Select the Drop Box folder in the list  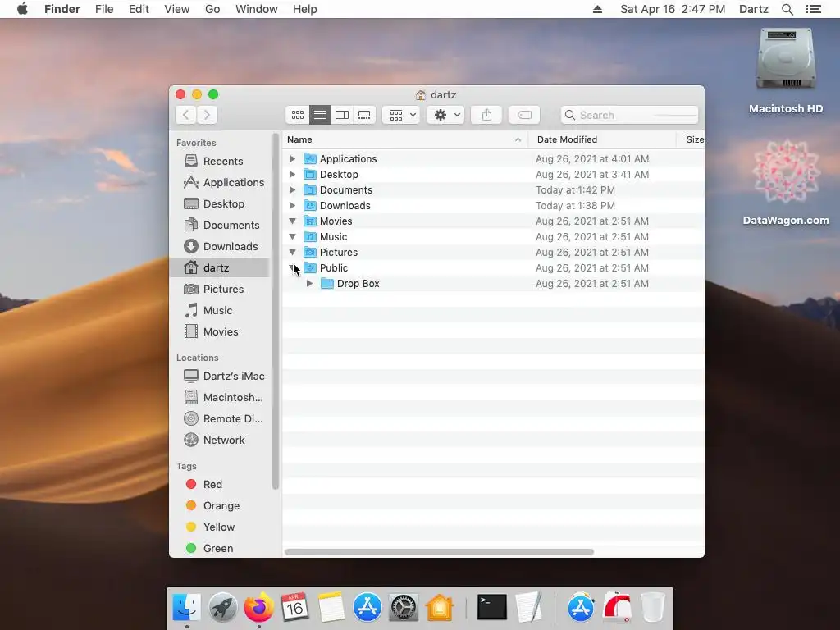493,283
